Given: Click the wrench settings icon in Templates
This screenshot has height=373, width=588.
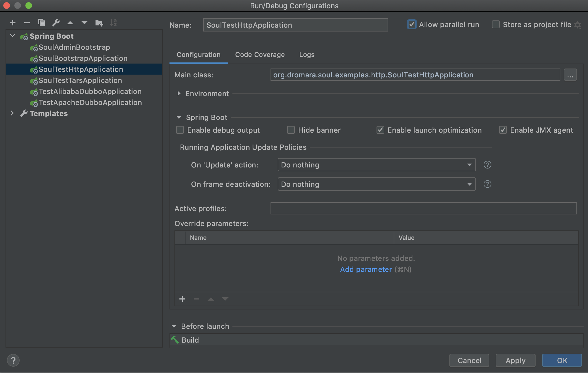Looking at the screenshot, I should click(23, 113).
